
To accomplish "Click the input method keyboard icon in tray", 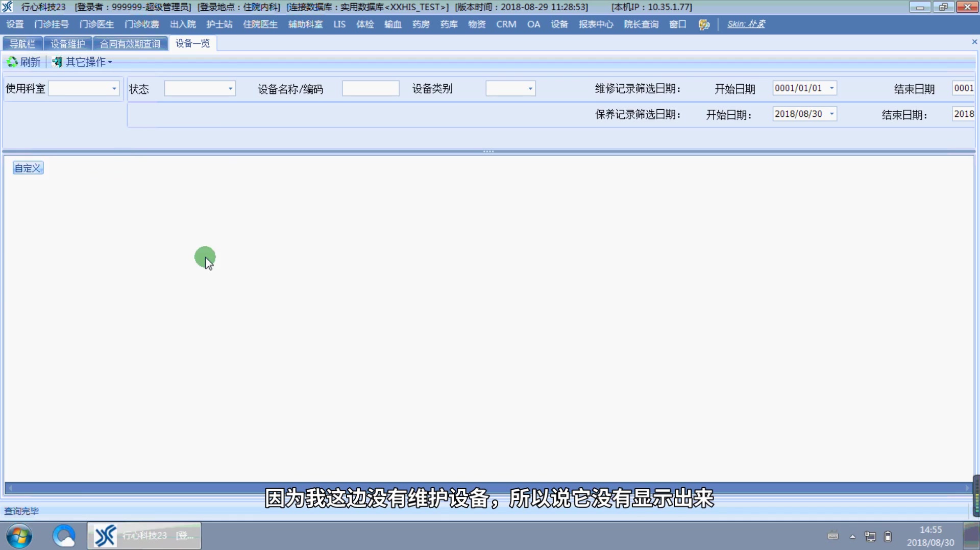I will click(834, 536).
